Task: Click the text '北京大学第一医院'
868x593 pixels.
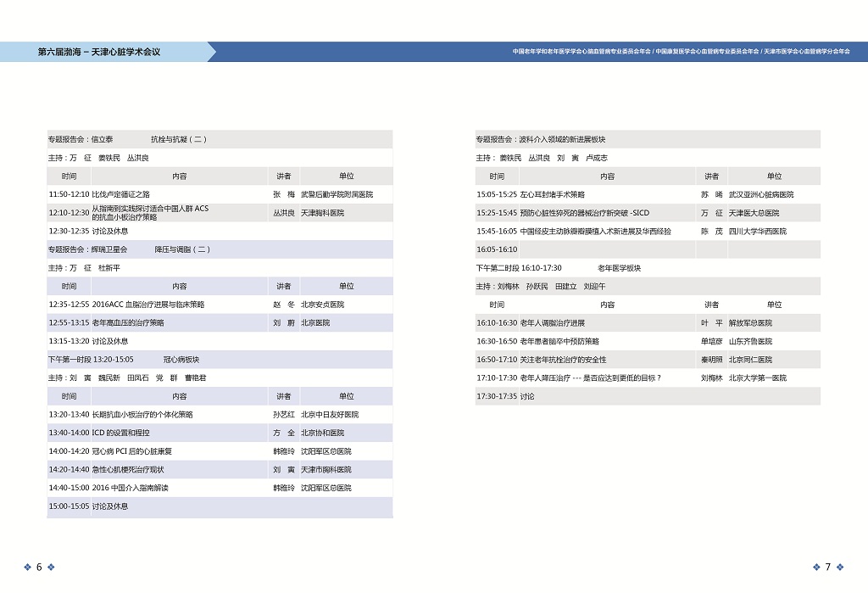Action: tap(757, 378)
